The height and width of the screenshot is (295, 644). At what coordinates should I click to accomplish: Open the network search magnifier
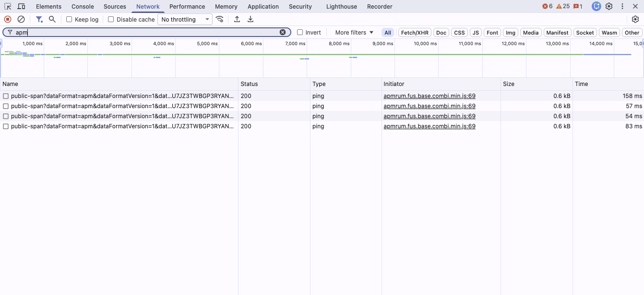pyautogui.click(x=52, y=19)
